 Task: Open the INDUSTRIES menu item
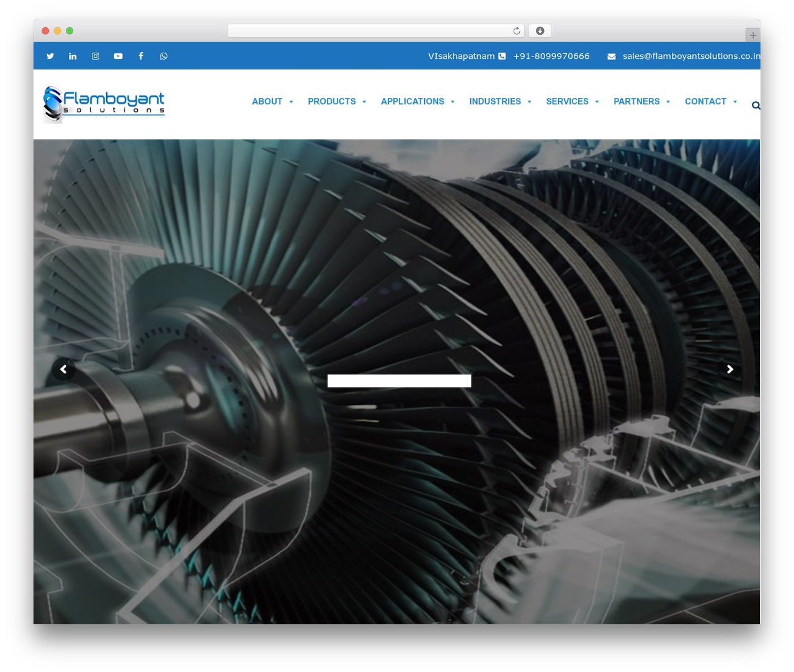pos(495,102)
